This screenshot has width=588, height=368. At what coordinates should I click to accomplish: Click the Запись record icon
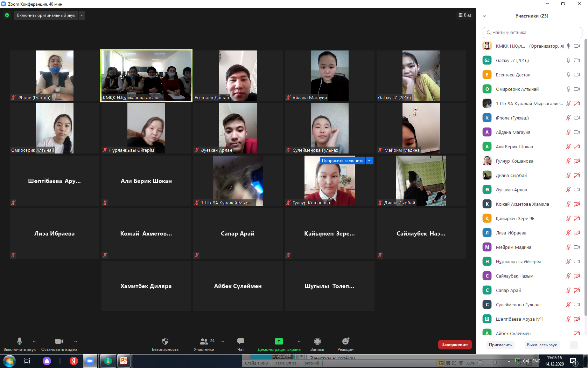point(317,341)
